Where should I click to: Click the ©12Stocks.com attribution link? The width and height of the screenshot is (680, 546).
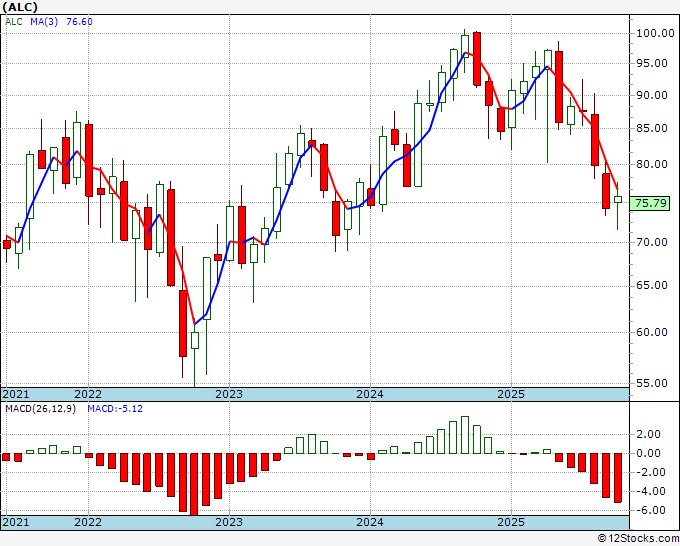(x=638, y=539)
